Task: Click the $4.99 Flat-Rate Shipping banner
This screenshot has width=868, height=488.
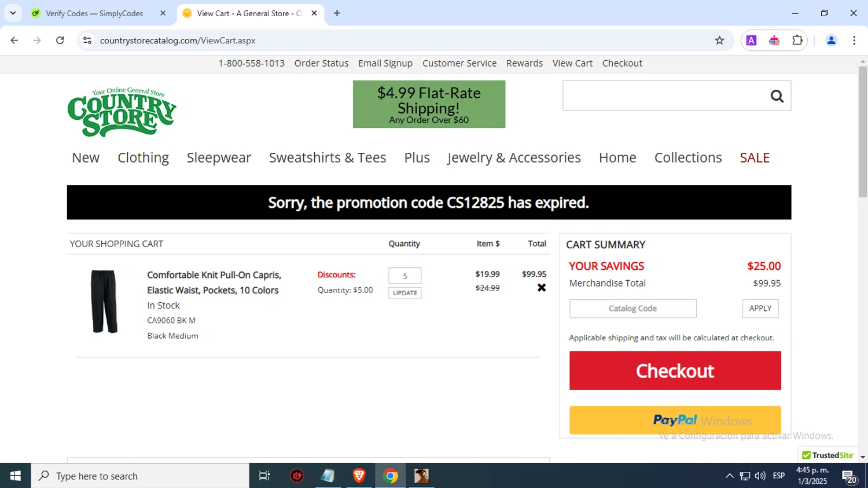Action: click(429, 104)
